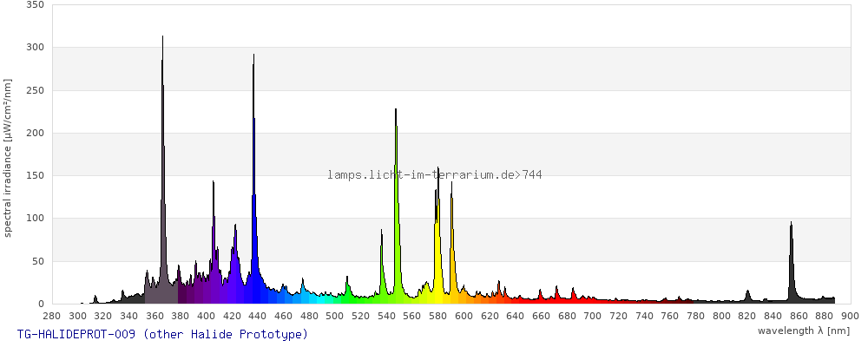
Task: Click the 660 wavelength tick label
Action: pos(542,316)
